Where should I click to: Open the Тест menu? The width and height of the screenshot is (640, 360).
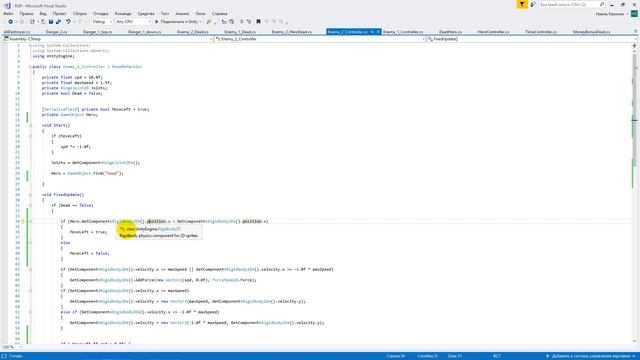coord(165,13)
